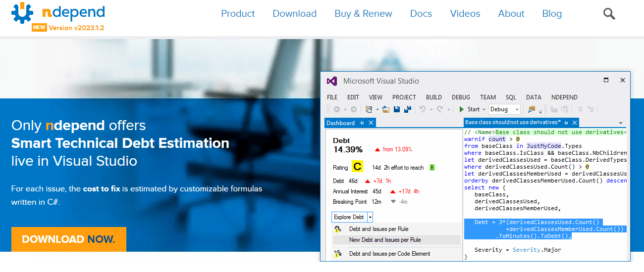
Task: Open the Download nav link
Action: click(295, 14)
